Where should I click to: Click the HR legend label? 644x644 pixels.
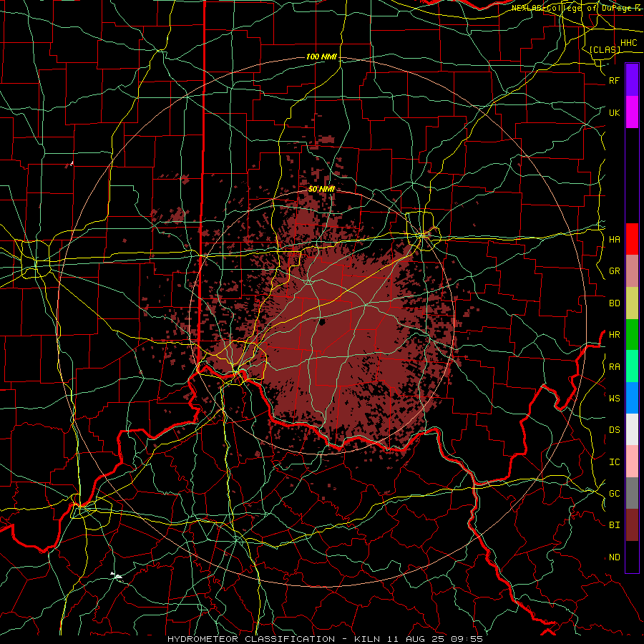(x=614, y=335)
